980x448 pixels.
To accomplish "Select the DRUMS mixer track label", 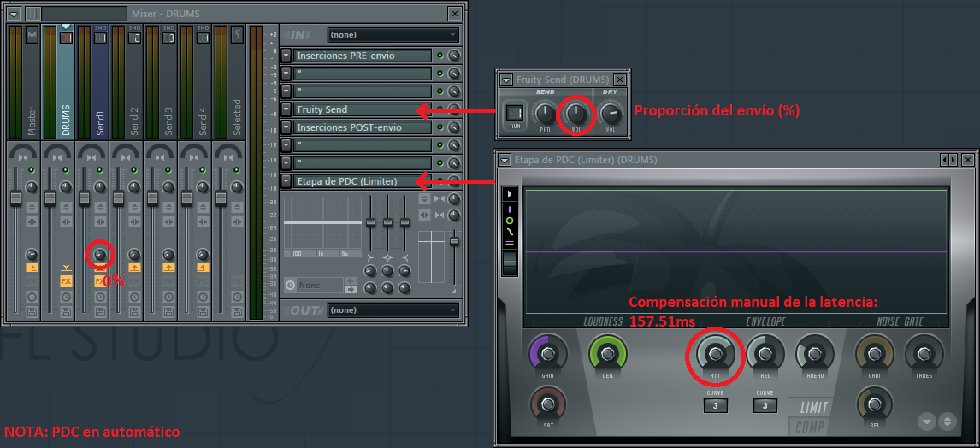I will tap(66, 120).
